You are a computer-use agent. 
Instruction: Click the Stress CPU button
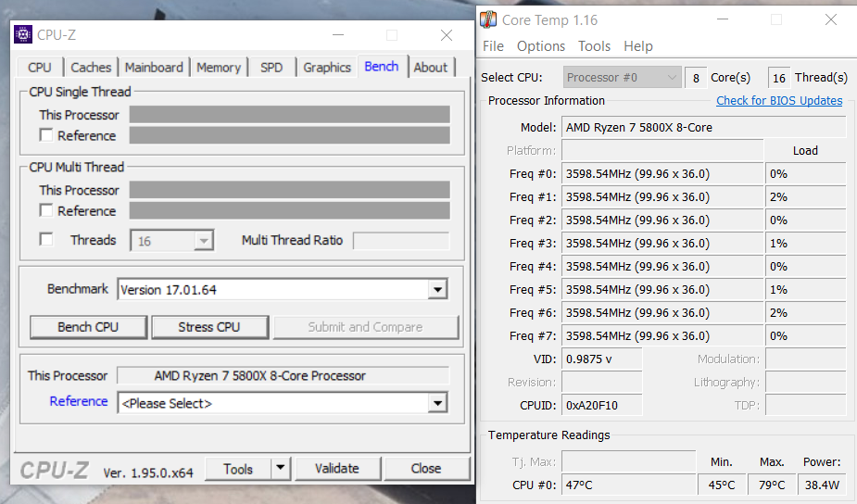click(x=209, y=327)
